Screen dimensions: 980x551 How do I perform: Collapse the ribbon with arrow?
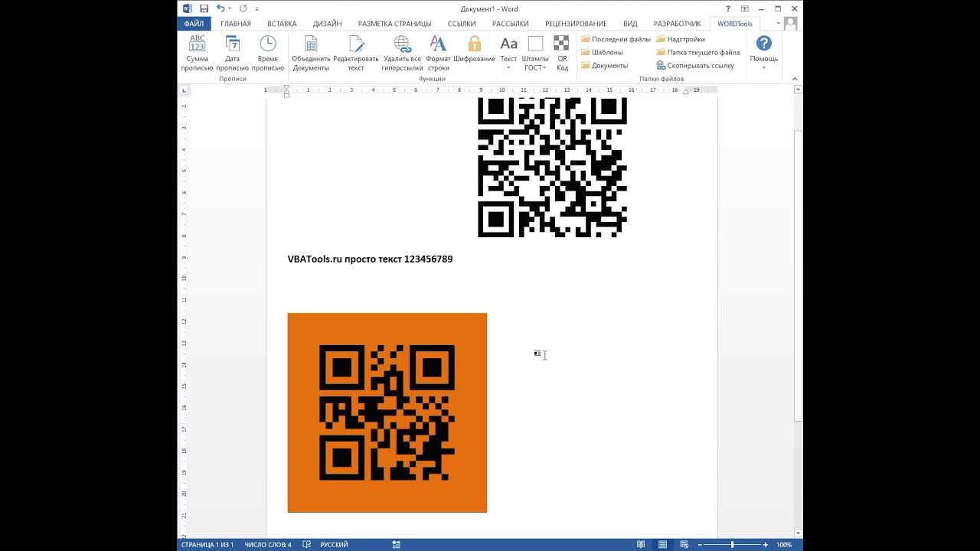point(795,79)
